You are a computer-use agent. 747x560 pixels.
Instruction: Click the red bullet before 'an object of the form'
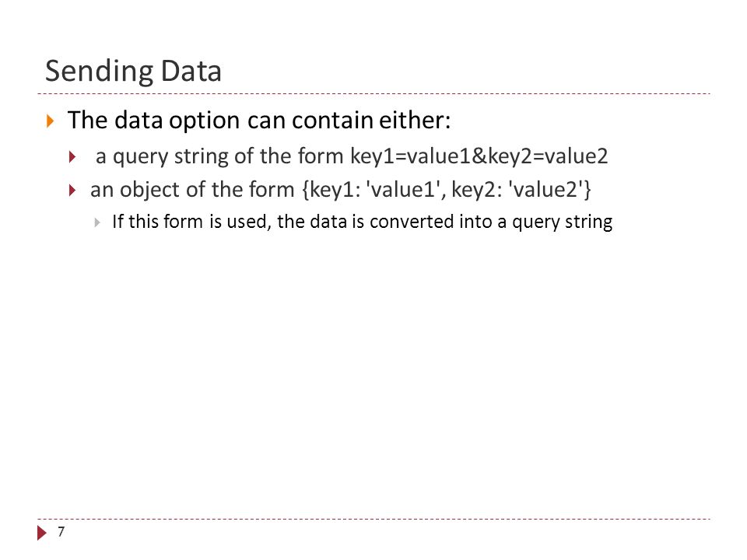click(x=72, y=191)
